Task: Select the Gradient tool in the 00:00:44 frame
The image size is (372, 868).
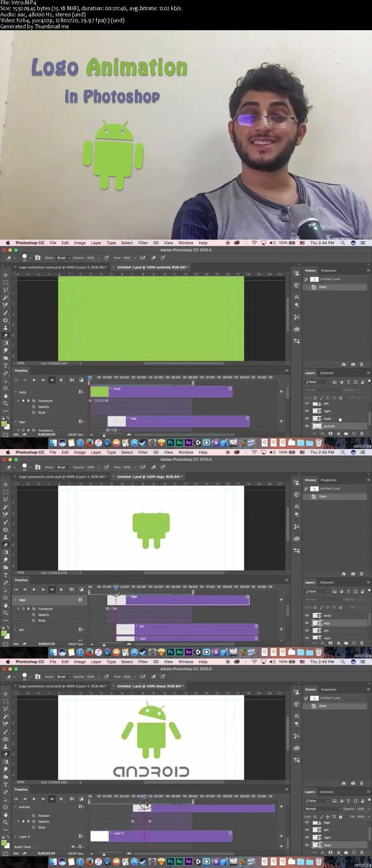Action: click(x=5, y=343)
